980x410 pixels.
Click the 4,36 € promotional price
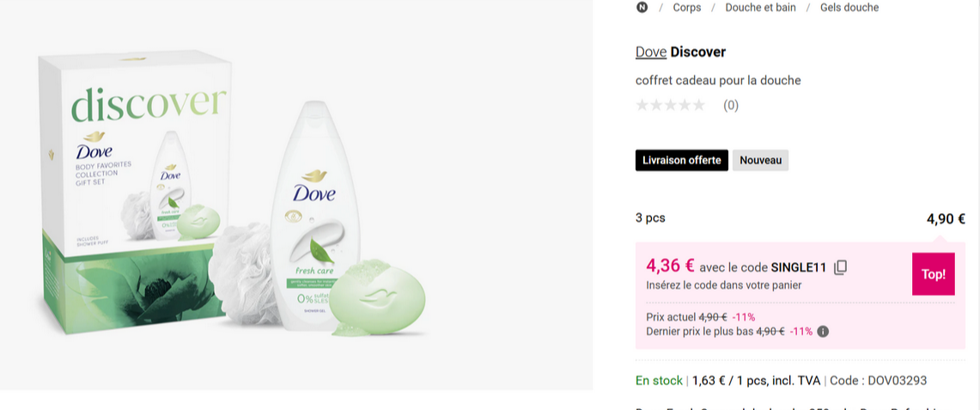pos(670,266)
